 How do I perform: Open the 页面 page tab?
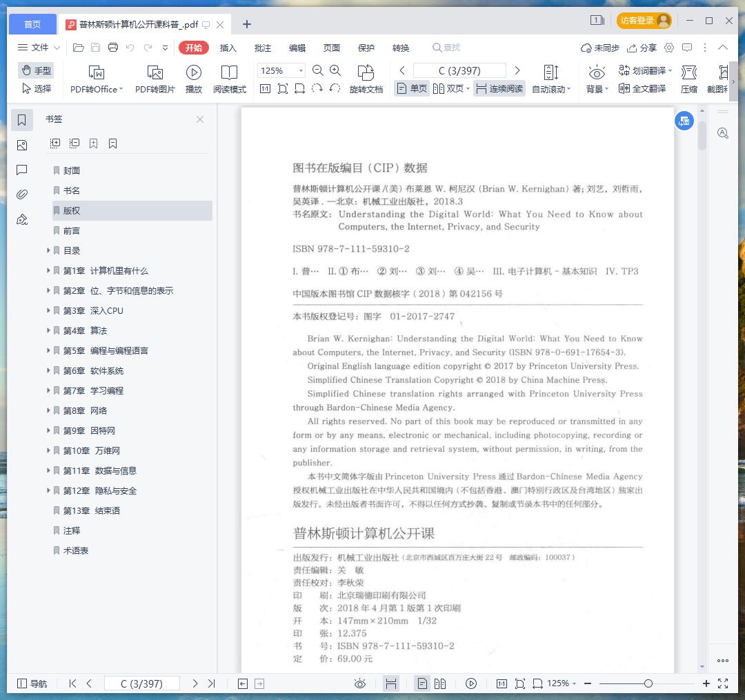pyautogui.click(x=332, y=48)
